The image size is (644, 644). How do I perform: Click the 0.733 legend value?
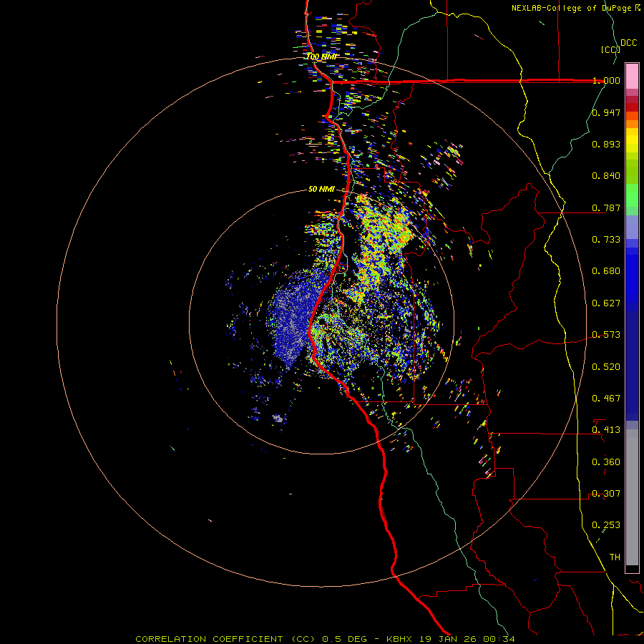[x=606, y=240]
